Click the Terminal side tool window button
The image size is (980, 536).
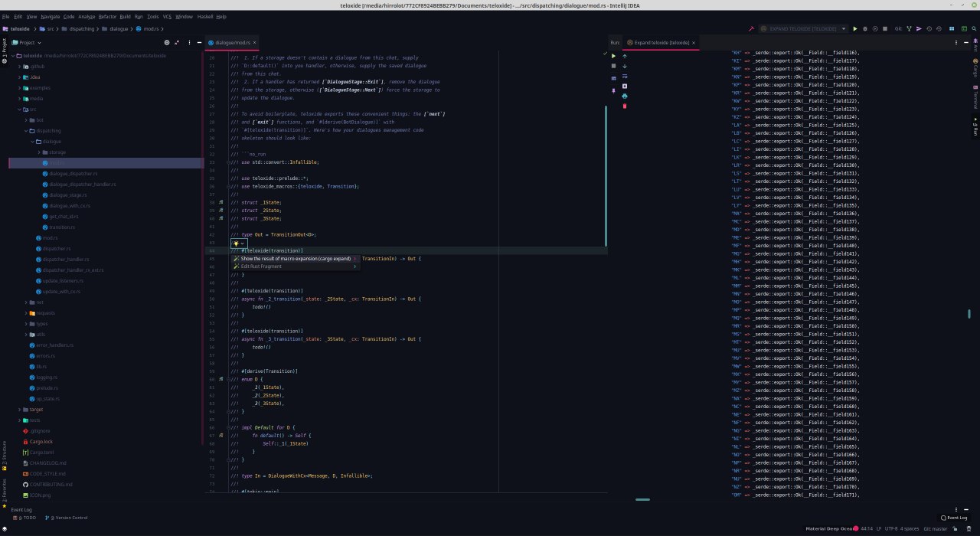pyautogui.click(x=975, y=98)
